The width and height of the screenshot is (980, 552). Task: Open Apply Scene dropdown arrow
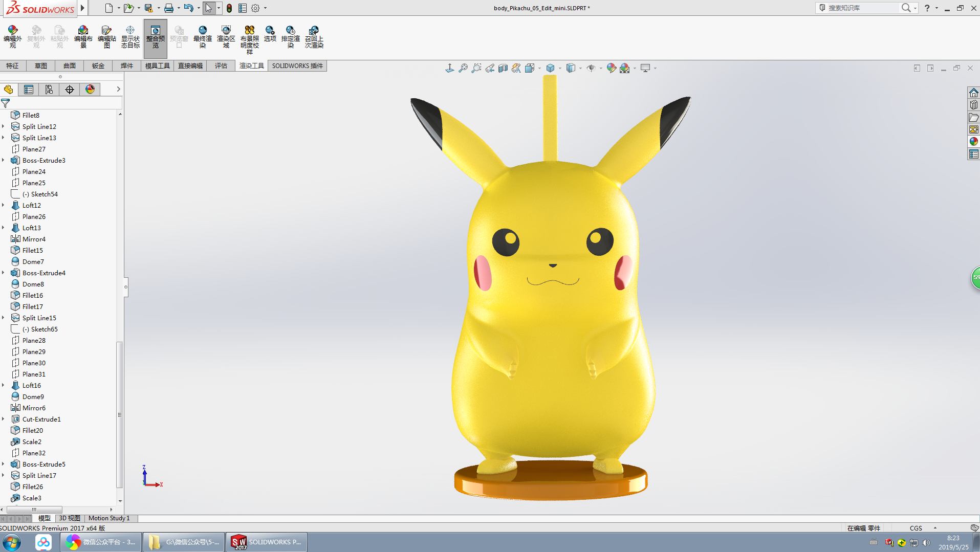coord(635,68)
